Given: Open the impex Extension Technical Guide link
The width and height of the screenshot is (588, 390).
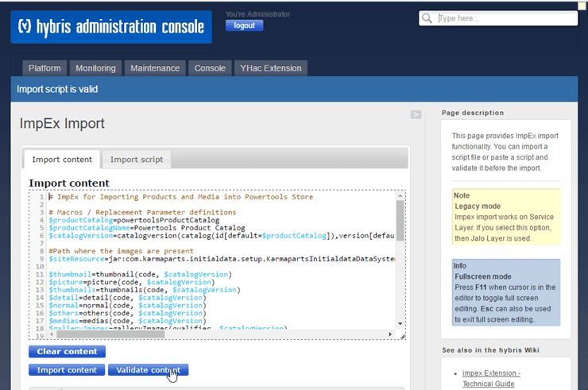Looking at the screenshot, I should (x=491, y=378).
